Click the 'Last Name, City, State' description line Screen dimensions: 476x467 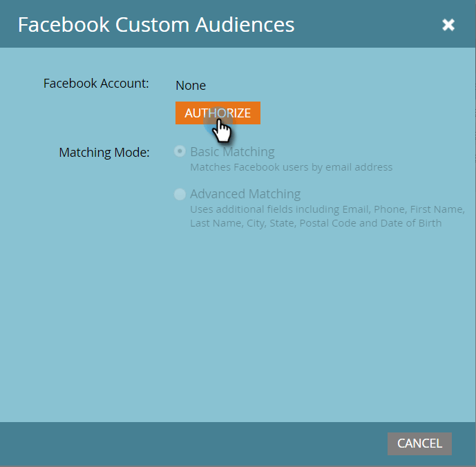pyautogui.click(x=249, y=223)
